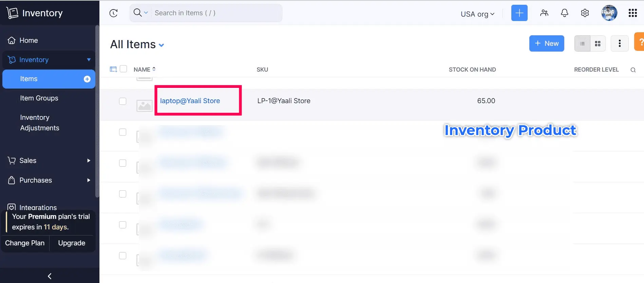Open the more options kebab menu

[x=620, y=43]
